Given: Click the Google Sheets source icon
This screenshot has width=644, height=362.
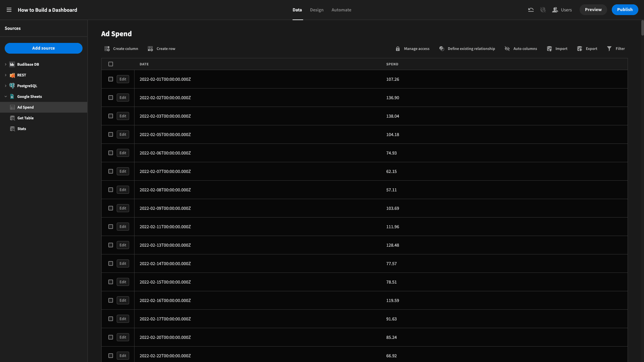Looking at the screenshot, I should pyautogui.click(x=12, y=97).
